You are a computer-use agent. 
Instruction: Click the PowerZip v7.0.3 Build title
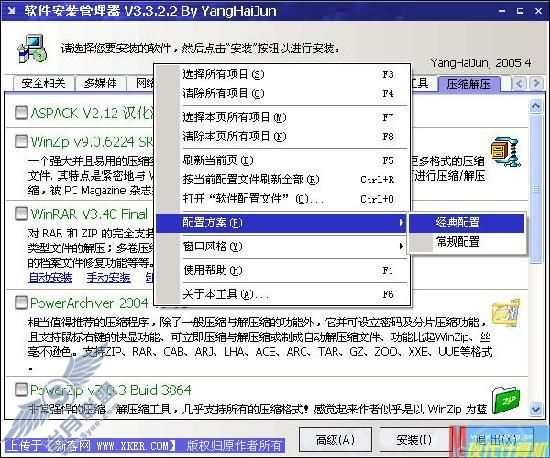coord(111,390)
